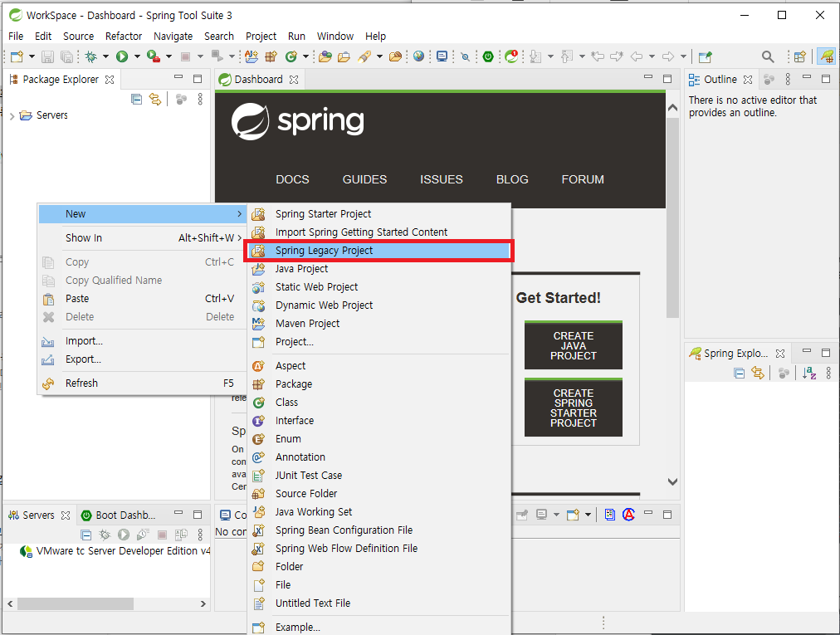
Task: Select VMware tc Server Developer Edition entry
Action: coord(115,551)
